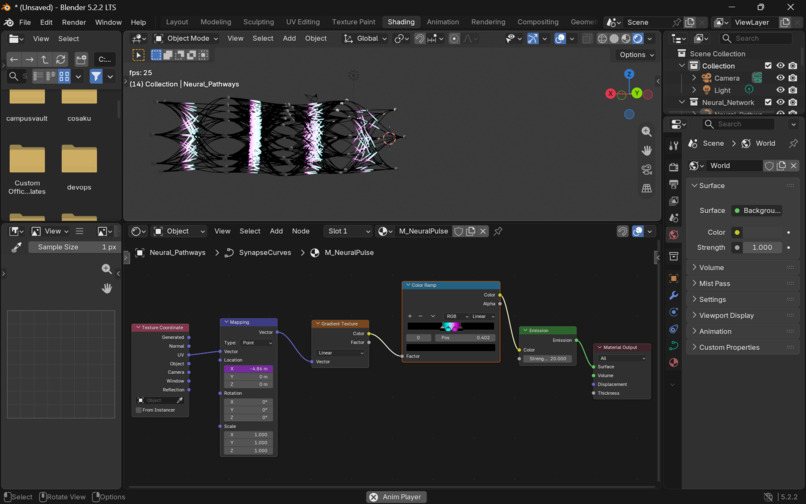Open the node editor Node menu
The height and width of the screenshot is (504, 806).
tap(301, 231)
